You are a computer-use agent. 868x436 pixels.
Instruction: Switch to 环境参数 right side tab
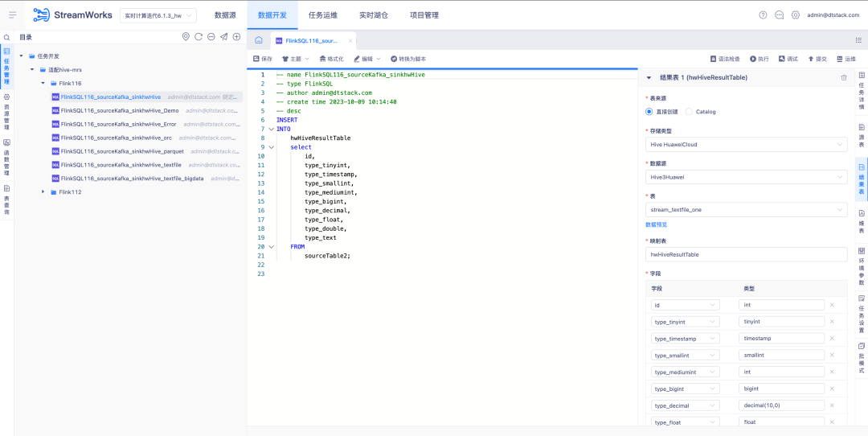coord(862,266)
